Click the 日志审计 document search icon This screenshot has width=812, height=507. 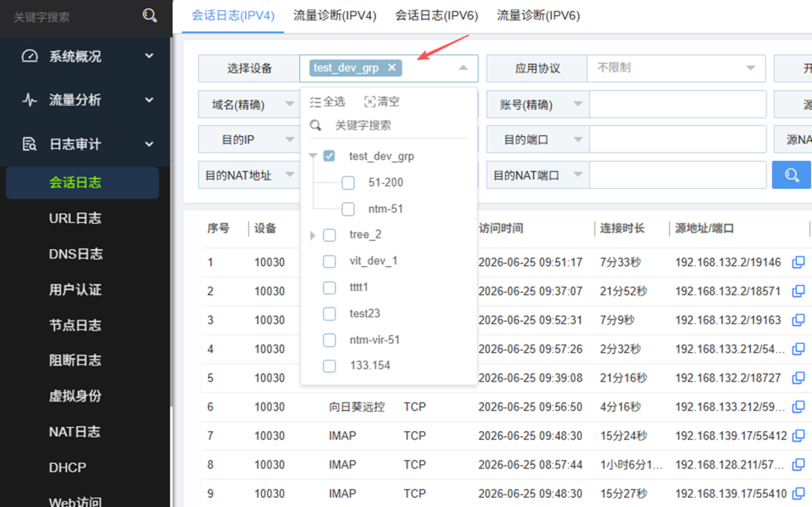tap(29, 144)
